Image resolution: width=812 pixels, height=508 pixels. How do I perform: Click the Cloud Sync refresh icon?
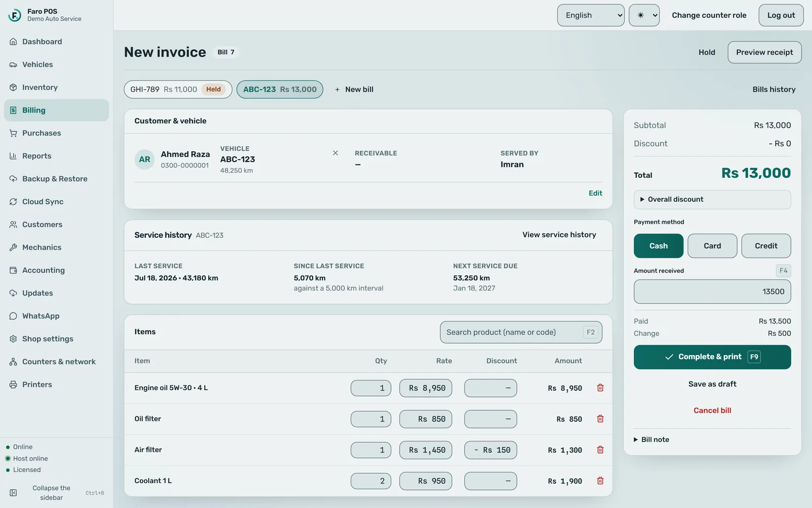click(x=13, y=202)
